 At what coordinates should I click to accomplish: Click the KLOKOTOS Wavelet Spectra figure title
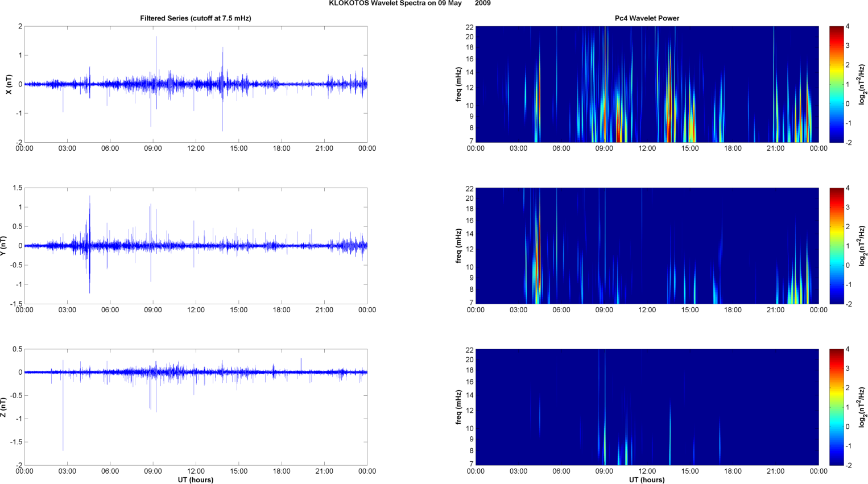(x=410, y=3)
